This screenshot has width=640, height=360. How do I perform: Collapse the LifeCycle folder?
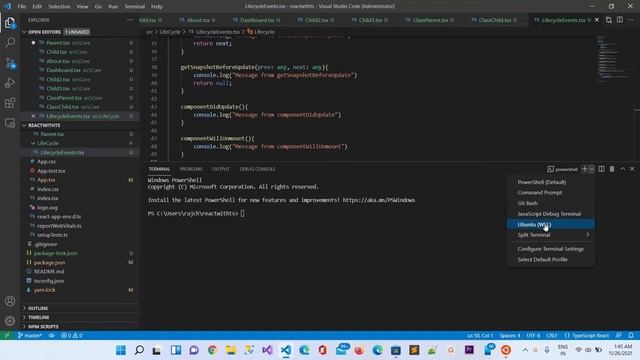(x=33, y=143)
